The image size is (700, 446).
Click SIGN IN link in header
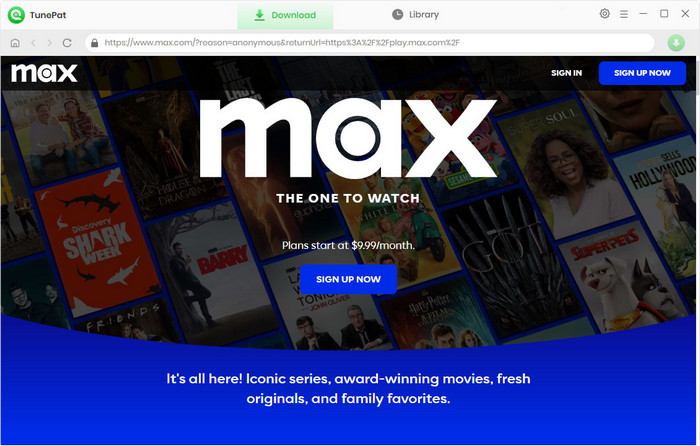click(x=566, y=73)
